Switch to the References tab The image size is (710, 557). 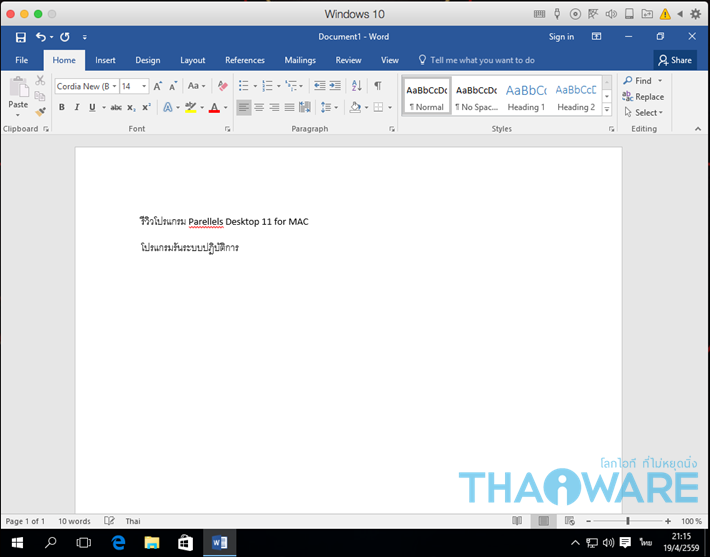[x=245, y=60]
